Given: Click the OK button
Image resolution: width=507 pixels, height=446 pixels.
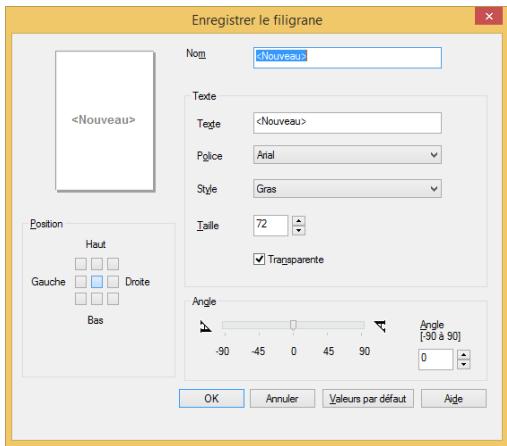Looking at the screenshot, I should point(212,398).
